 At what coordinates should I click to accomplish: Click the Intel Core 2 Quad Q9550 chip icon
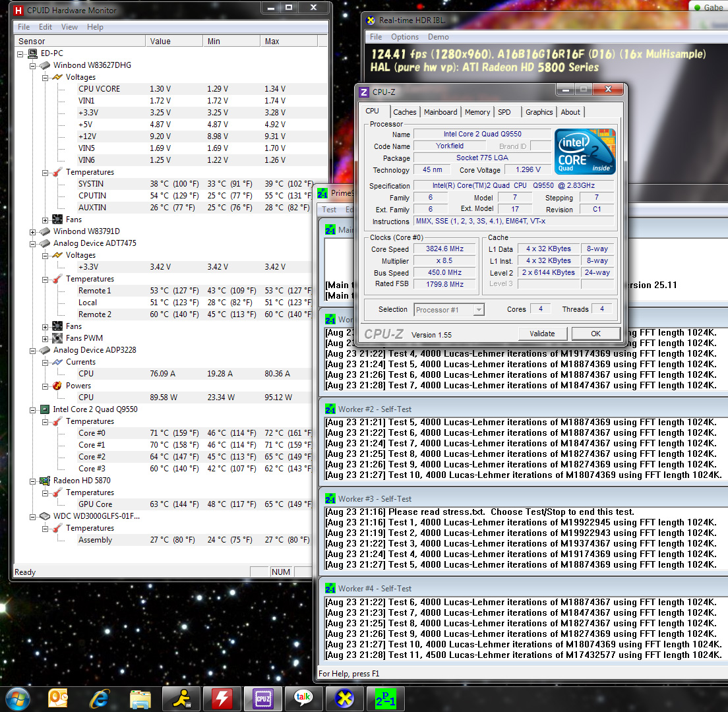(45, 409)
